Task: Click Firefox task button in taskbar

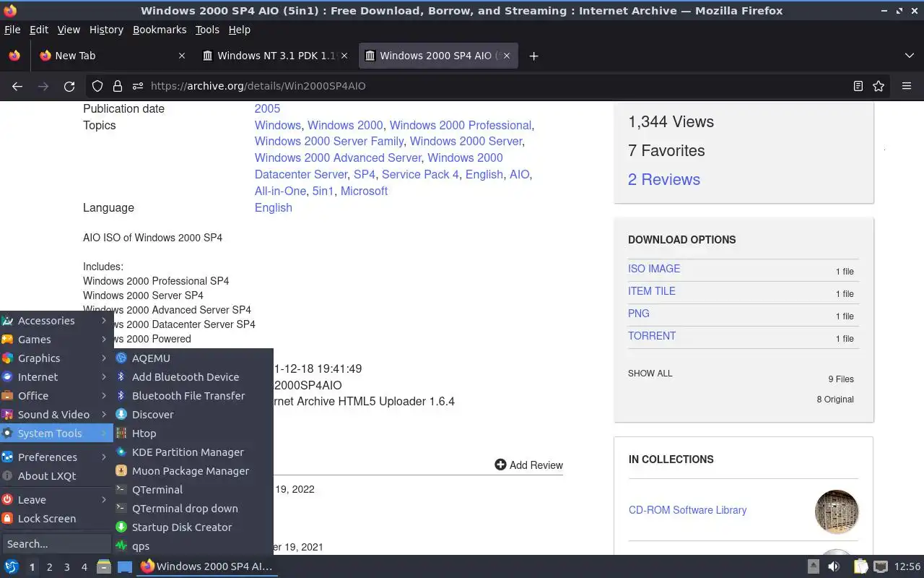Action: pos(207,566)
